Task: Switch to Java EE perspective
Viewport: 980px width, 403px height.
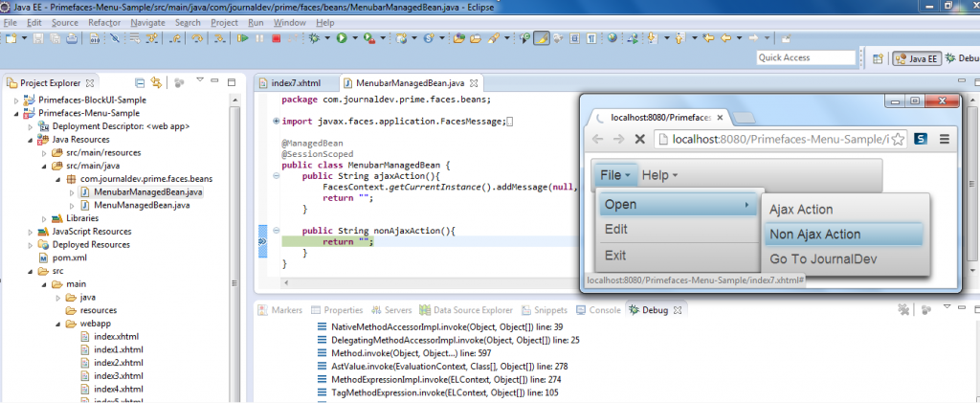Action: (915, 58)
